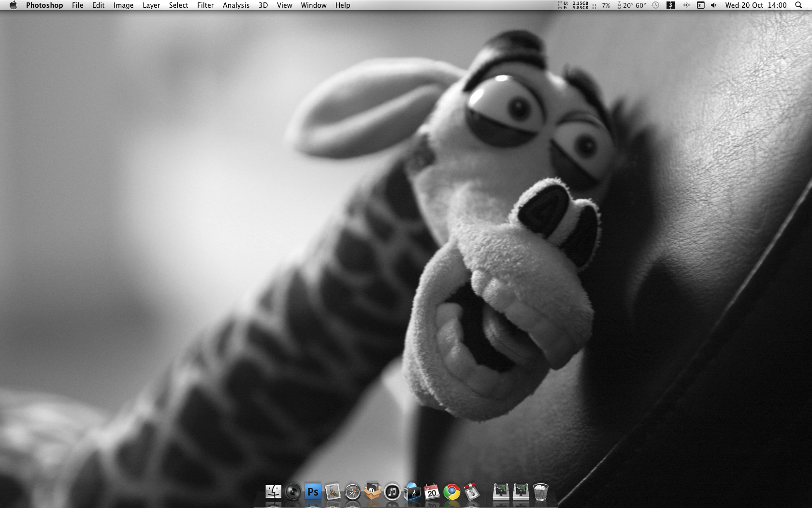The image size is (812, 508).
Task: Click the memory usage readout in the menu bar
Action: tap(573, 5)
